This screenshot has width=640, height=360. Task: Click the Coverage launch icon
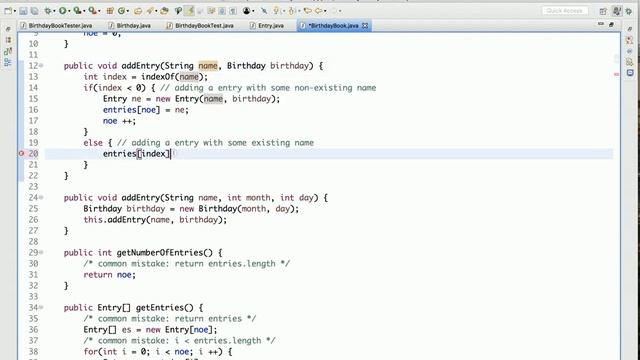tap(77, 11)
